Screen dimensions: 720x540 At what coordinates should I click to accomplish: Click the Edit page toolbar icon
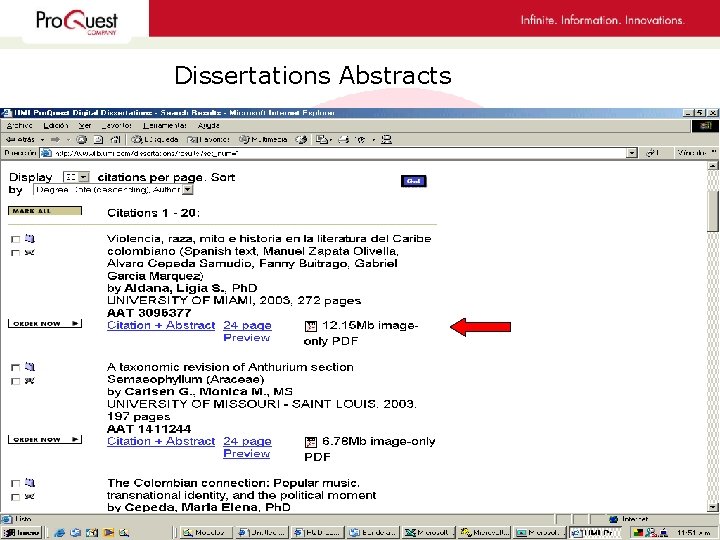tap(361, 139)
